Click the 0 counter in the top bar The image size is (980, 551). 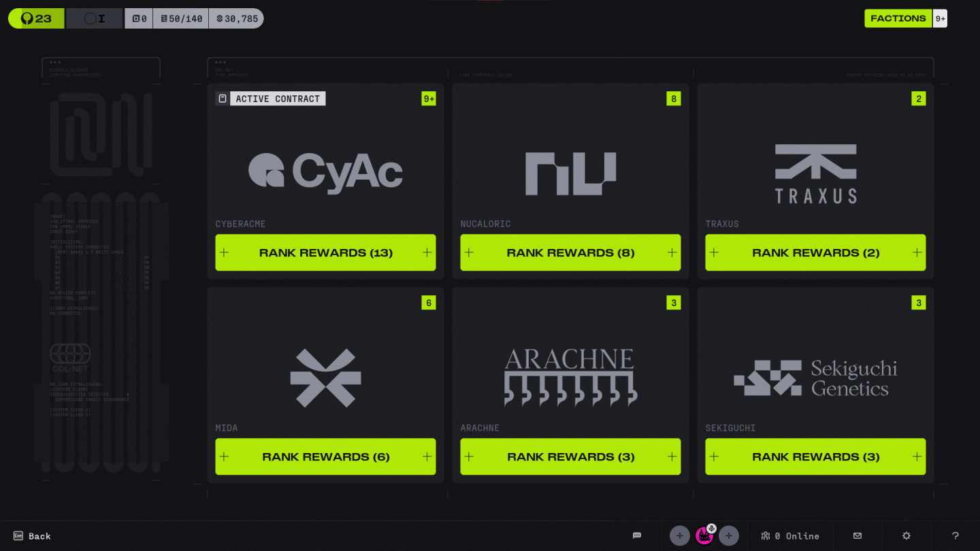click(139, 18)
